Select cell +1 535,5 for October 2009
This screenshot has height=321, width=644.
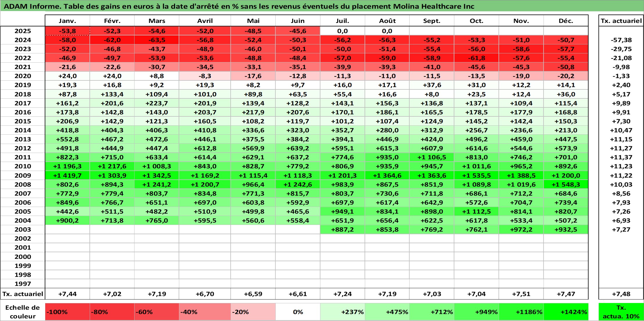[476, 175]
